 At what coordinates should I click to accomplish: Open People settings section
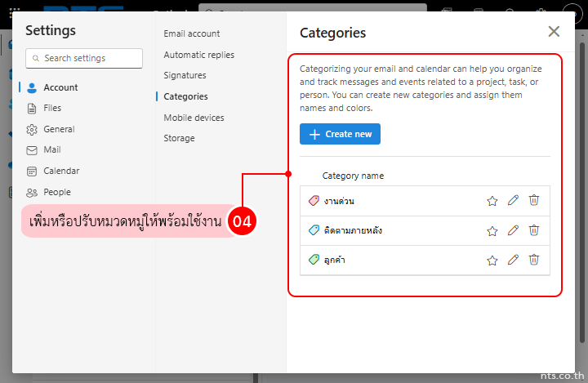coord(57,193)
